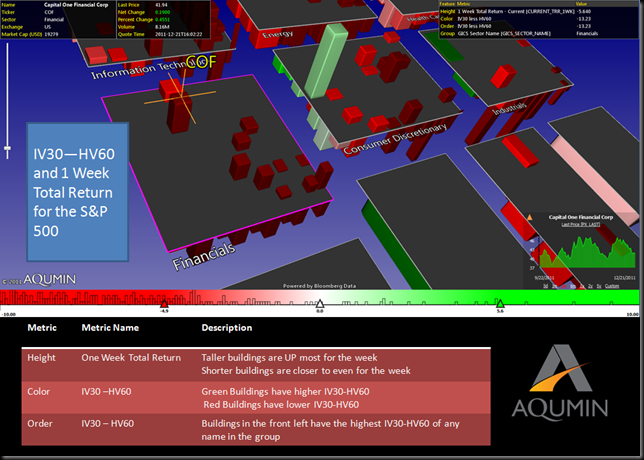Click the Health Care sector label
Screen dimensions: 644x460
pos(423,17)
